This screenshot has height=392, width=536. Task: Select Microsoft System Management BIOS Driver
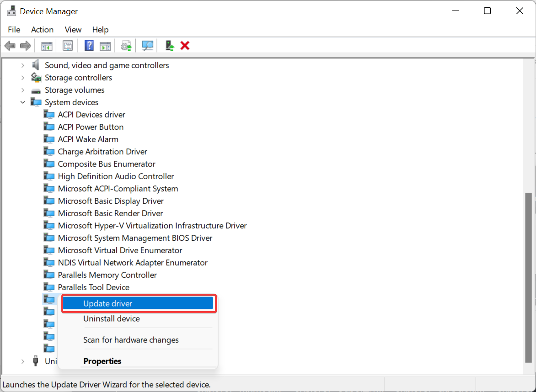click(x=135, y=238)
